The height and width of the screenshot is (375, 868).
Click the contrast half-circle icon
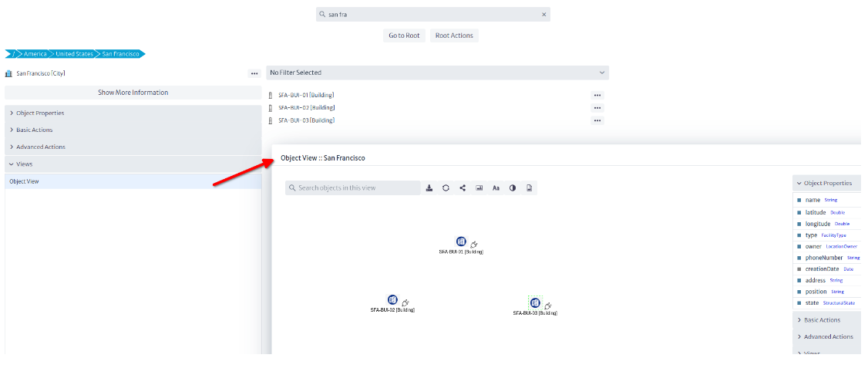(513, 187)
